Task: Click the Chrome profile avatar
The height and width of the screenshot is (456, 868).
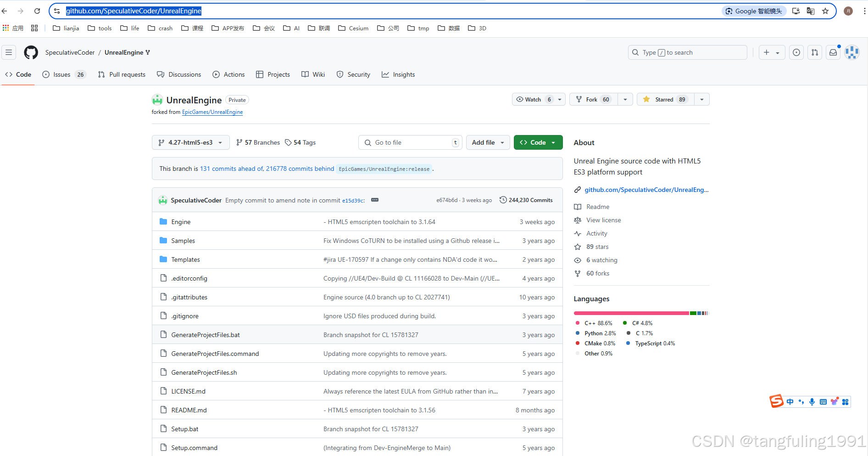Action: [x=848, y=11]
